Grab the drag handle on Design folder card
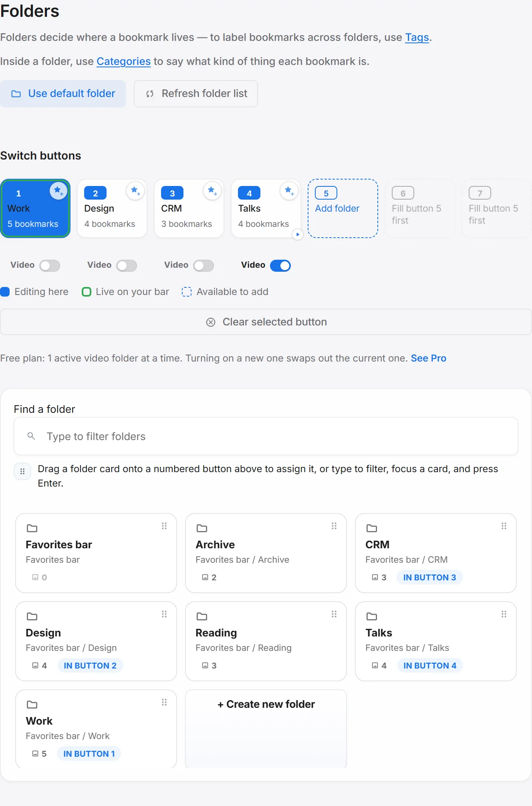The image size is (532, 806). point(164,614)
